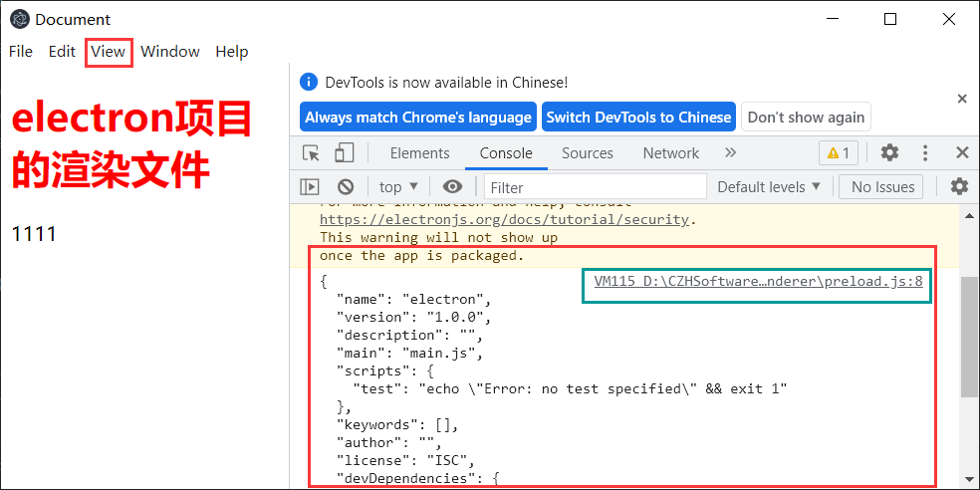The height and width of the screenshot is (490, 980).
Task: Open the Edit menu
Action: tap(62, 51)
